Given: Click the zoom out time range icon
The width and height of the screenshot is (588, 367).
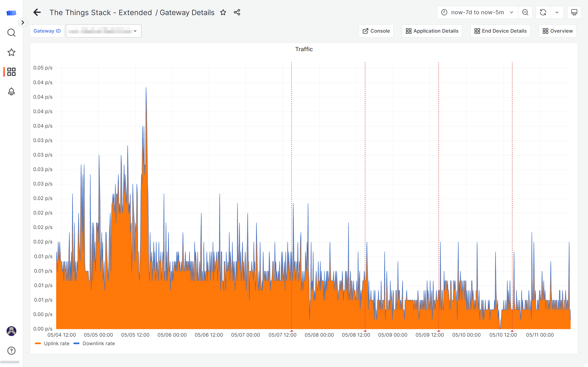Looking at the screenshot, I should point(525,12).
